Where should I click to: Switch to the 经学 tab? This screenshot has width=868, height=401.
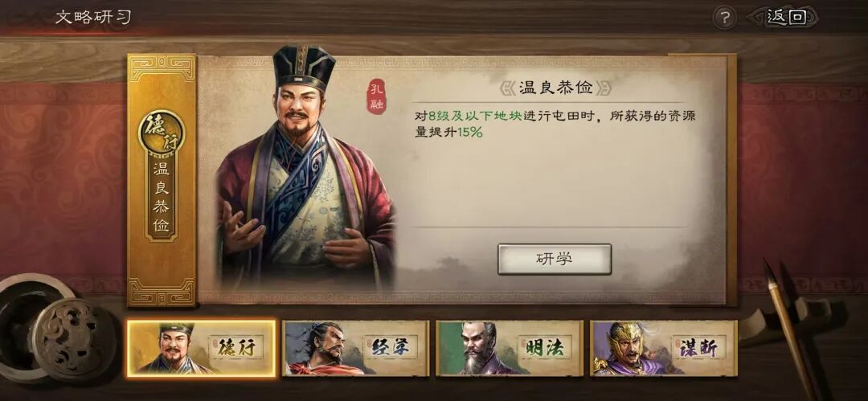[355, 349]
